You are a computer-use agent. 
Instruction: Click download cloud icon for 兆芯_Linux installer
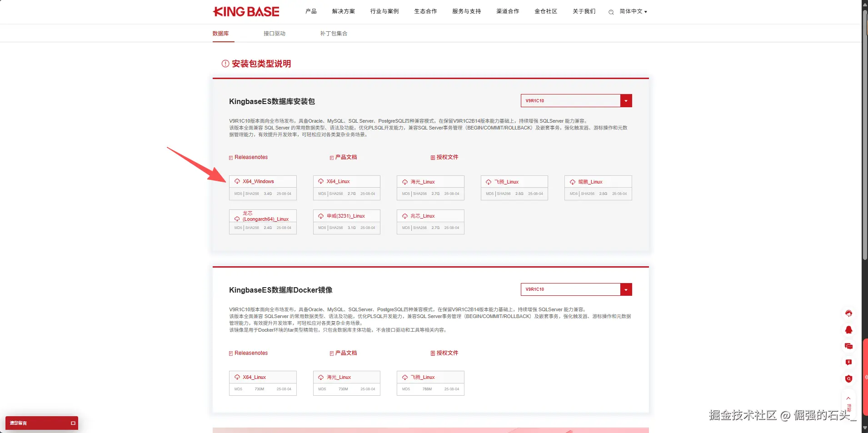pos(405,216)
